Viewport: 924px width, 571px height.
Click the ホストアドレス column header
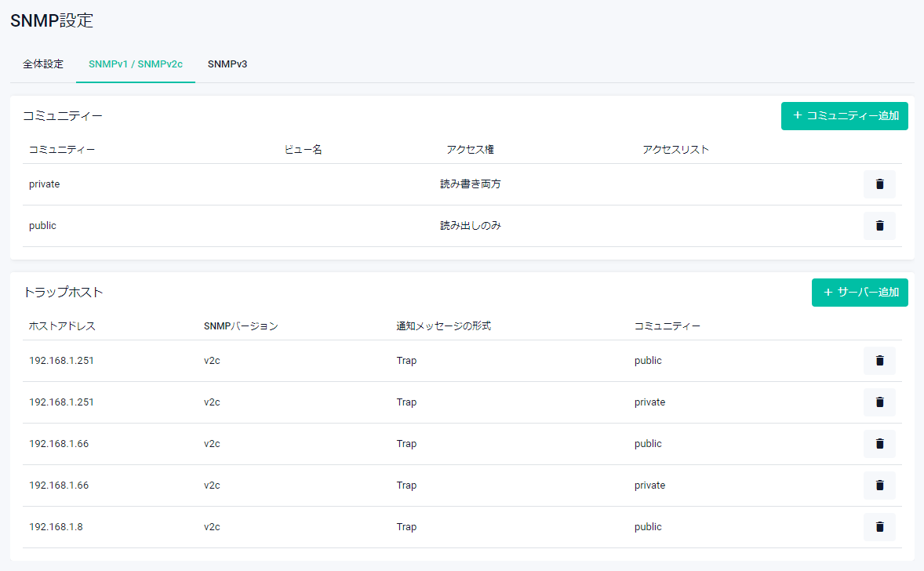(62, 326)
